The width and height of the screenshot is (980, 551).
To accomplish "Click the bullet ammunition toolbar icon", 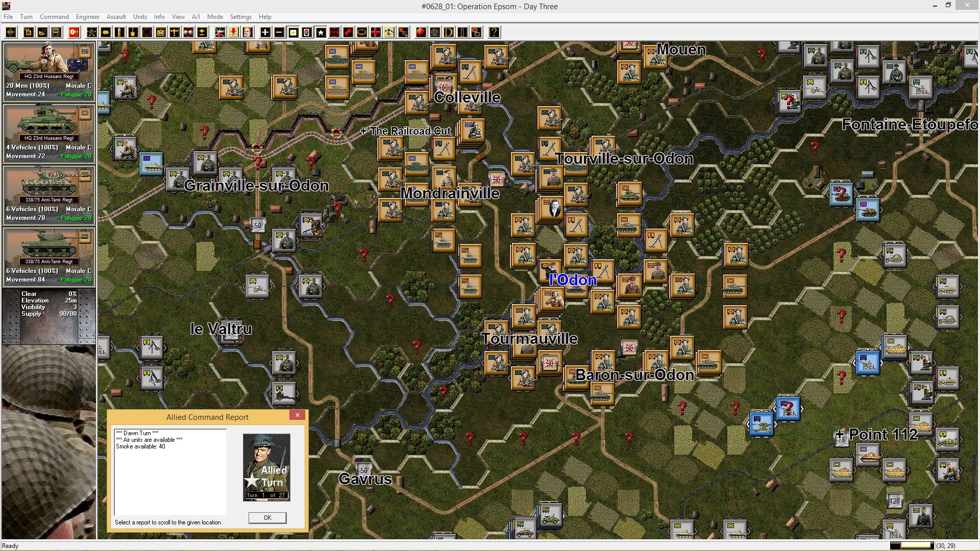I will click(x=119, y=32).
